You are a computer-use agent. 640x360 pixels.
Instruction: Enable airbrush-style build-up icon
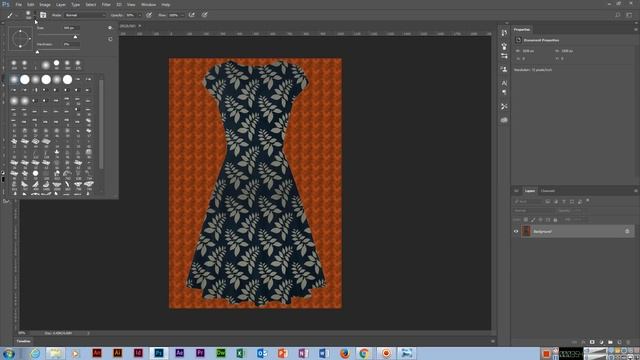pos(191,15)
